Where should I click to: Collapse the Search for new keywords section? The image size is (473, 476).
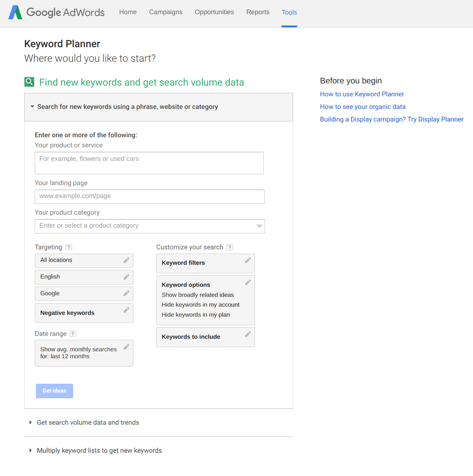click(159, 107)
